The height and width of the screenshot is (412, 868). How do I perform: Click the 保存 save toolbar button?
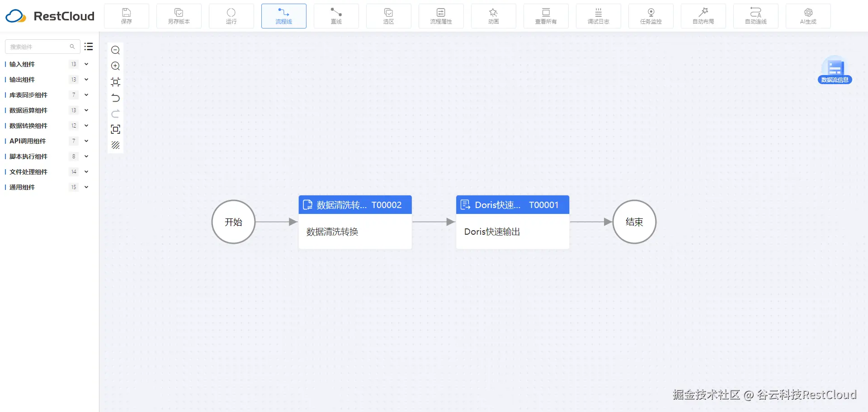point(127,16)
